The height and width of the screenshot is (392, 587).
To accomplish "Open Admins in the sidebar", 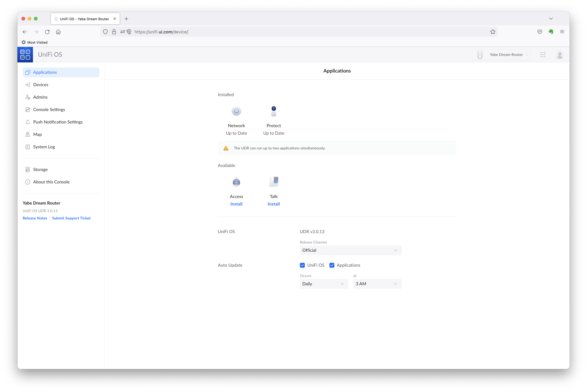I will 61,97.
